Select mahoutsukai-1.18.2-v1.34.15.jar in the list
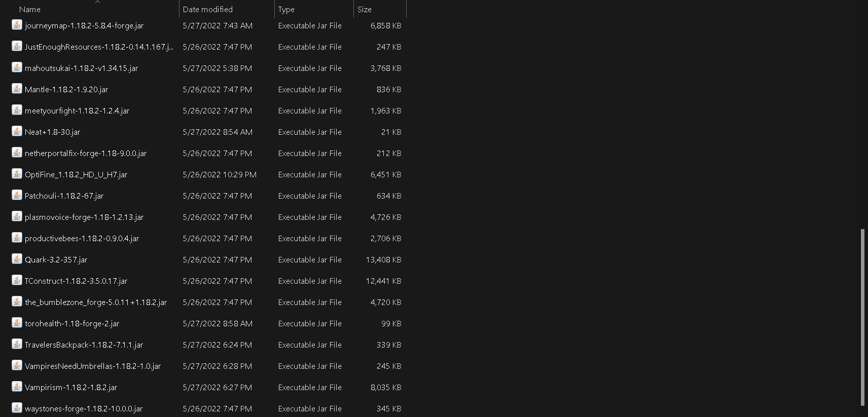 [x=81, y=68]
